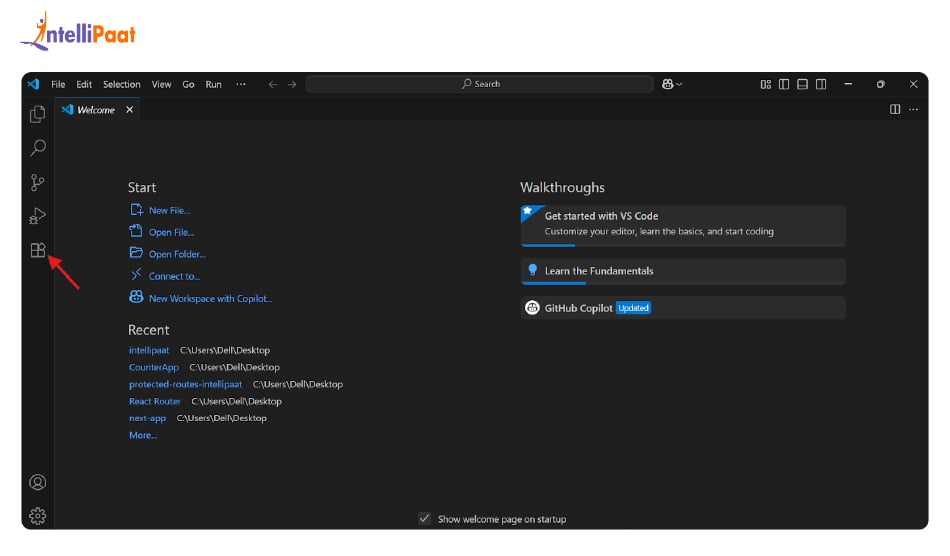Open Learn the Fundamentals walkthrough
The height and width of the screenshot is (556, 950).
(x=683, y=271)
